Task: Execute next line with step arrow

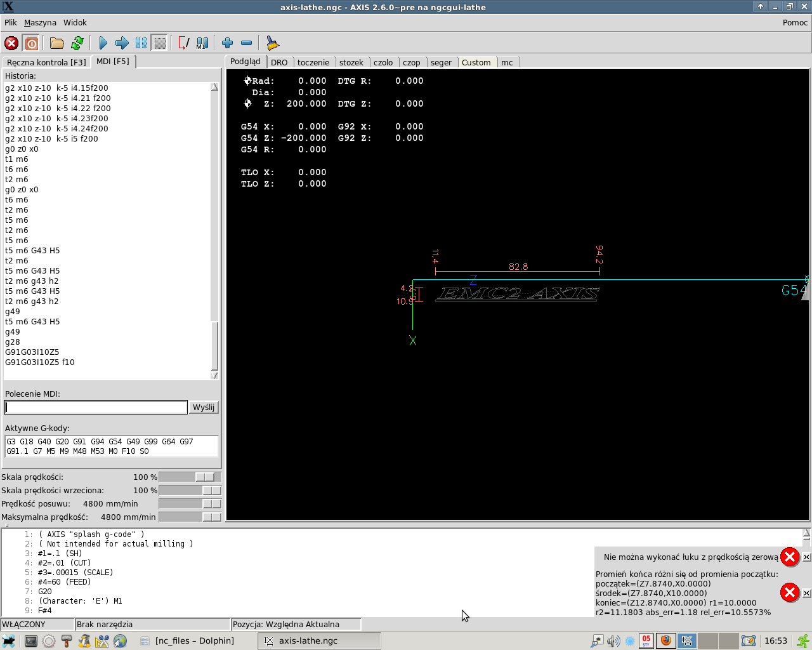Action: click(122, 43)
